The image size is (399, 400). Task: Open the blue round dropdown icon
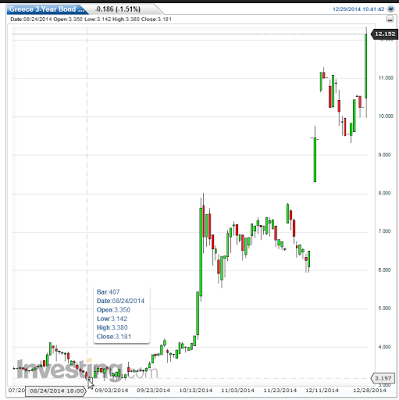tap(391, 9)
